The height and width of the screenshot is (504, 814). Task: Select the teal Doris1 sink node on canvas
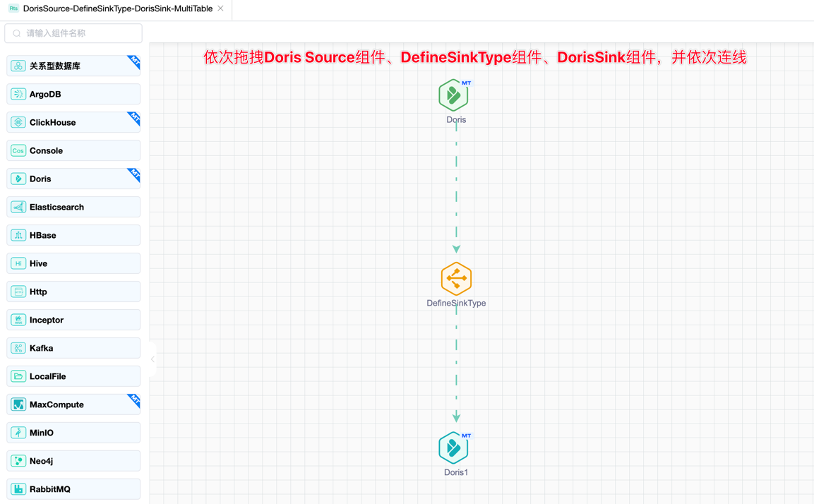[453, 448]
